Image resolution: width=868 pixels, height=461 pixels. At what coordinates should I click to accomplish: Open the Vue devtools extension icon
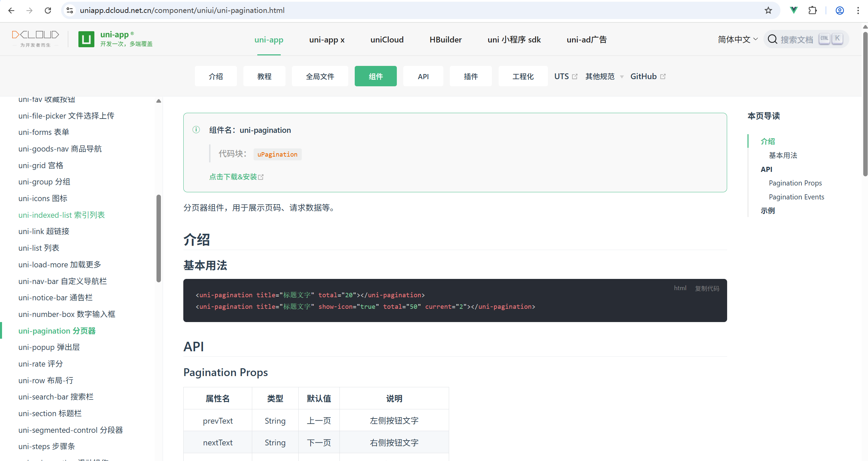(794, 11)
